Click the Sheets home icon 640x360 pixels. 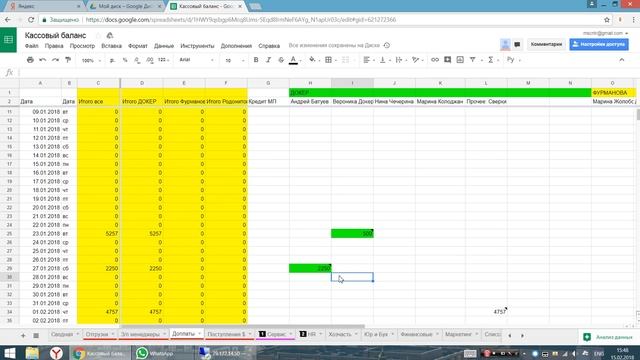click(8, 40)
